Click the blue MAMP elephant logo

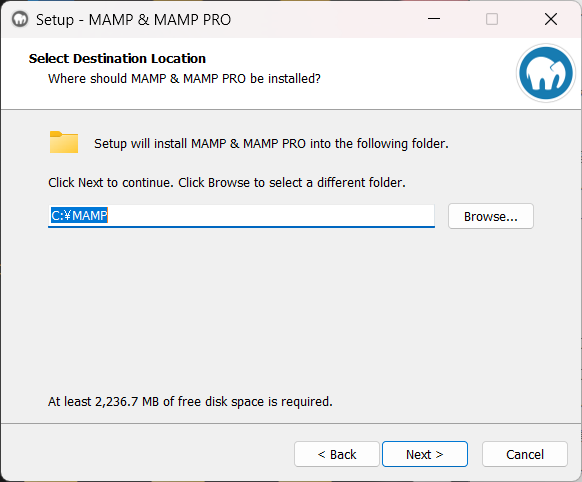pyautogui.click(x=546, y=73)
